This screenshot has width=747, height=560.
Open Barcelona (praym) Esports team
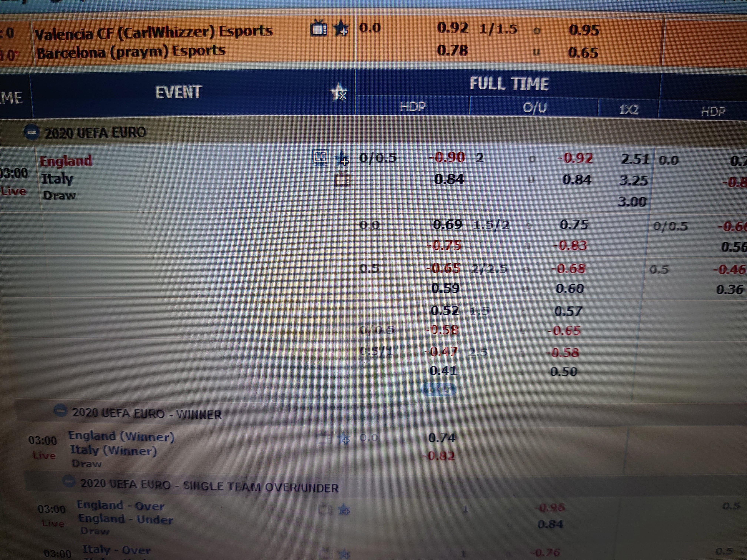tap(131, 52)
